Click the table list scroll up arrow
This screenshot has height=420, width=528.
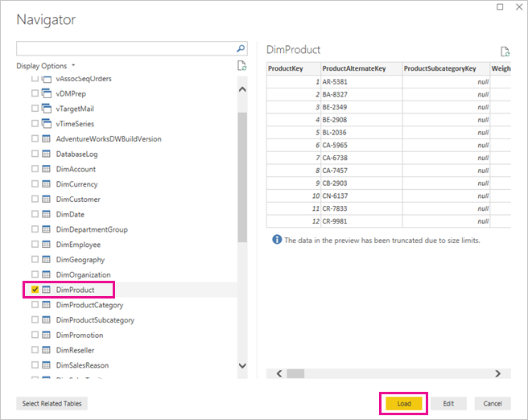click(242, 89)
